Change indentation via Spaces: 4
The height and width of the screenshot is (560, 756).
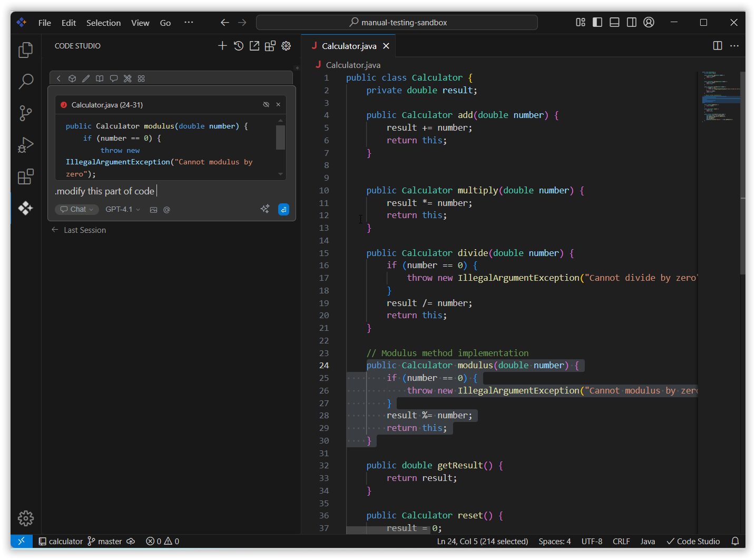(x=555, y=541)
